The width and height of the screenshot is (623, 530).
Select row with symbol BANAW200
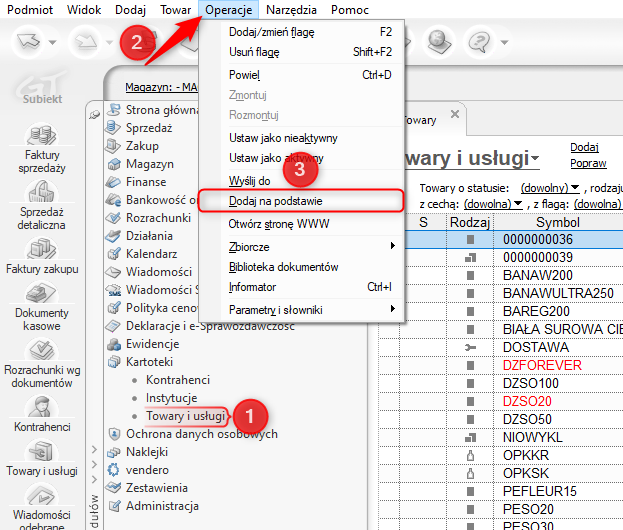[x=501, y=275]
